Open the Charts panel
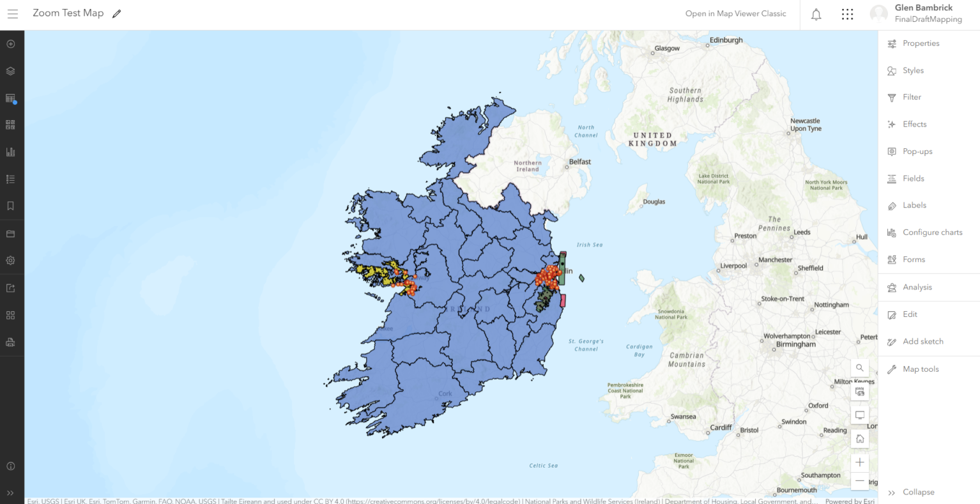Screen dimensions: 980x504 11,151
